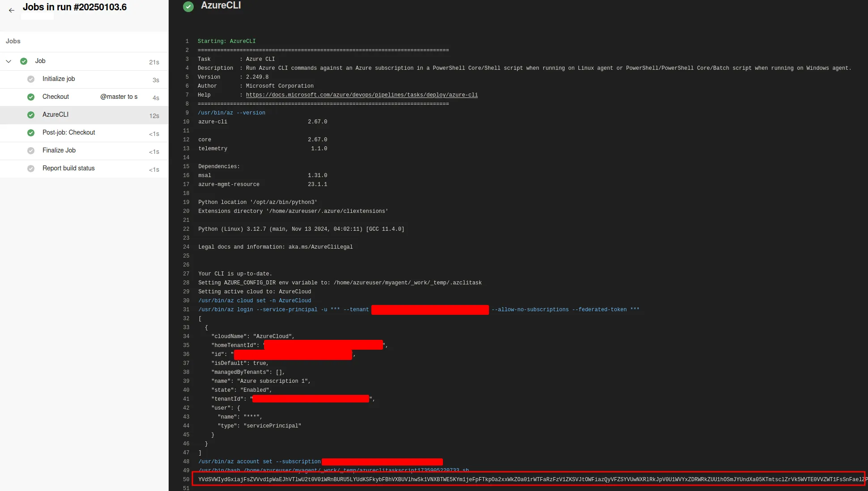Open the Finalize Job step
Image resolution: width=868 pixels, height=491 pixels.
pyautogui.click(x=84, y=151)
